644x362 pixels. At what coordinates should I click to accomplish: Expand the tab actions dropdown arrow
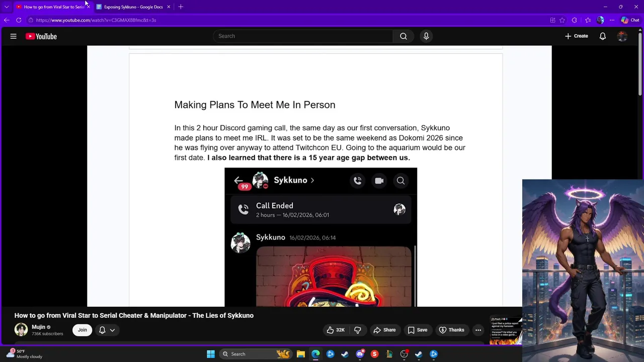tap(7, 7)
